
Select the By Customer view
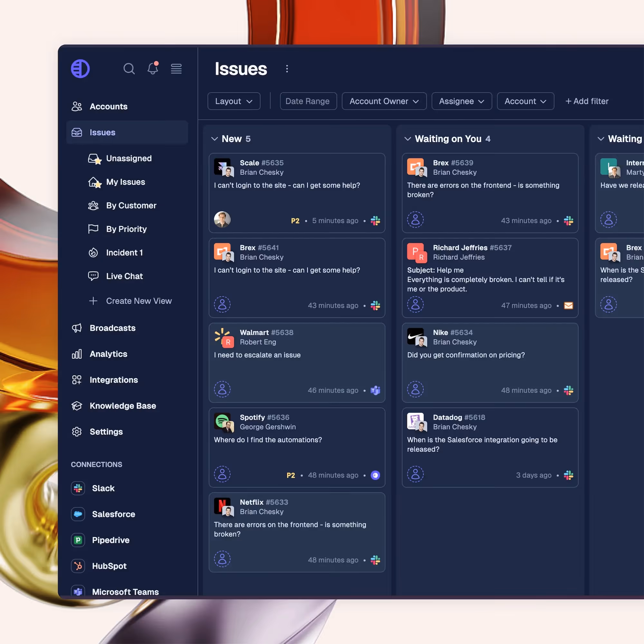pyautogui.click(x=122, y=205)
